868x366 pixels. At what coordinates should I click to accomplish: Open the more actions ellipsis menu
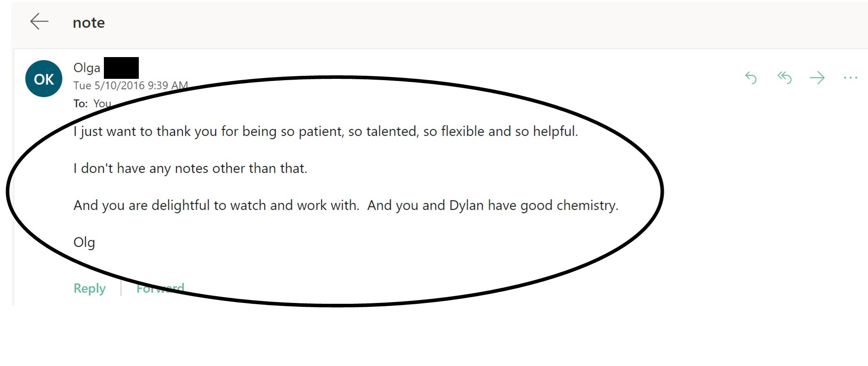(850, 78)
